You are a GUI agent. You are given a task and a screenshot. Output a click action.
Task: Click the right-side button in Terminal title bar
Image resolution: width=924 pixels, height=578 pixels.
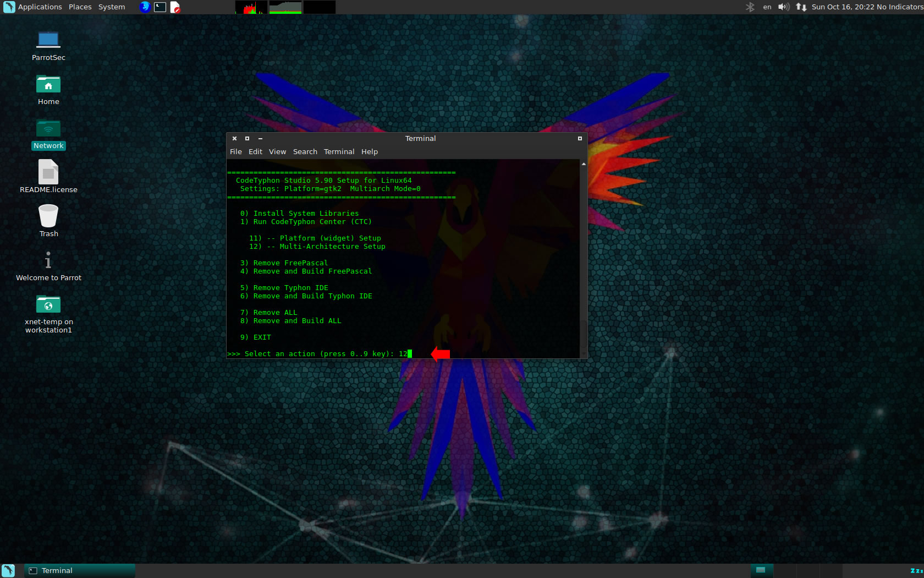[x=580, y=139]
